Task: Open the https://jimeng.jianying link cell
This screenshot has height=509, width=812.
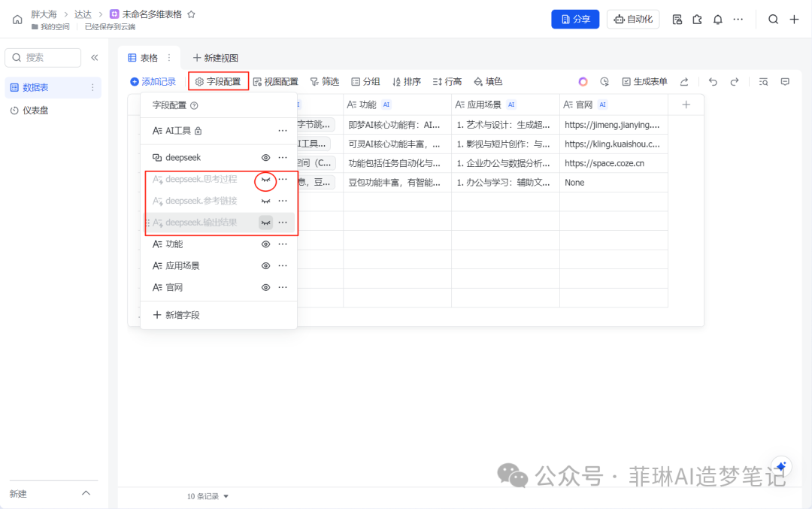Action: 614,125
